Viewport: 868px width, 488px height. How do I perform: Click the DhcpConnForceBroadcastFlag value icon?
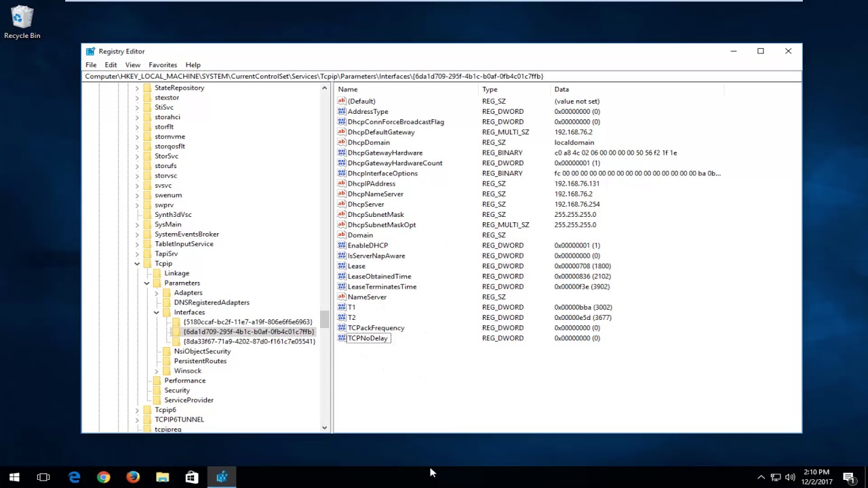click(342, 122)
